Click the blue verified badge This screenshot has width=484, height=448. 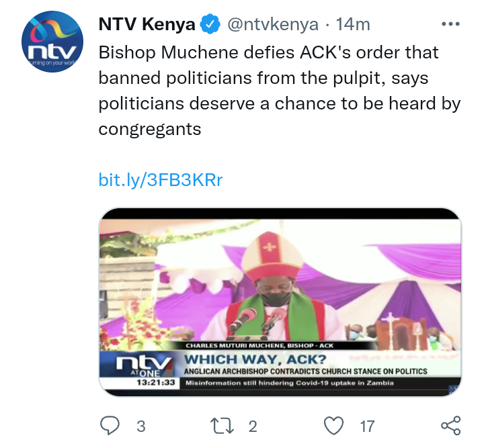click(210, 24)
